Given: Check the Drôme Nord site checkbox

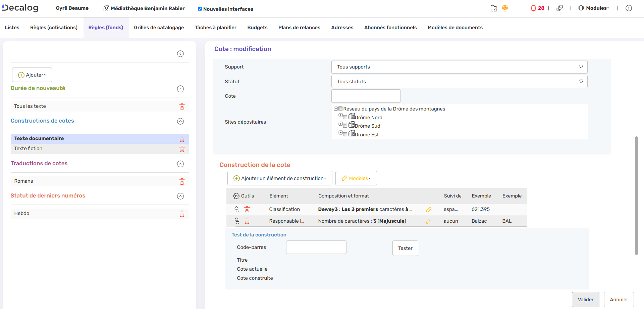Looking at the screenshot, I should (x=345, y=118).
